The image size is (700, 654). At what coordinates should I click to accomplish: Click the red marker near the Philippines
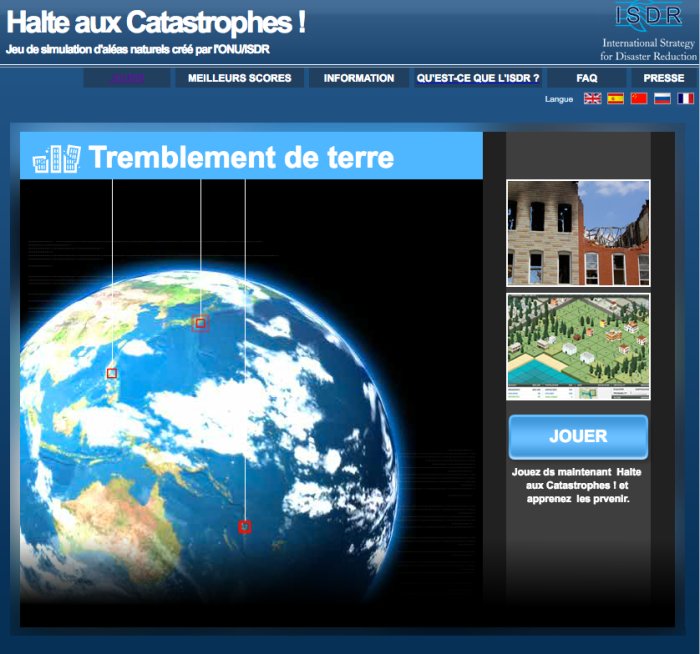point(112,373)
